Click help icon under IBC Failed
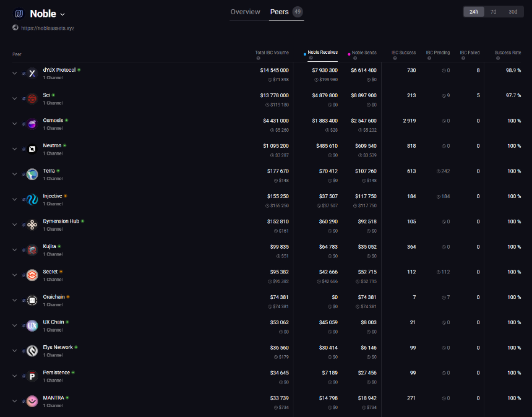Image resolution: width=532 pixels, height=417 pixels. click(463, 58)
